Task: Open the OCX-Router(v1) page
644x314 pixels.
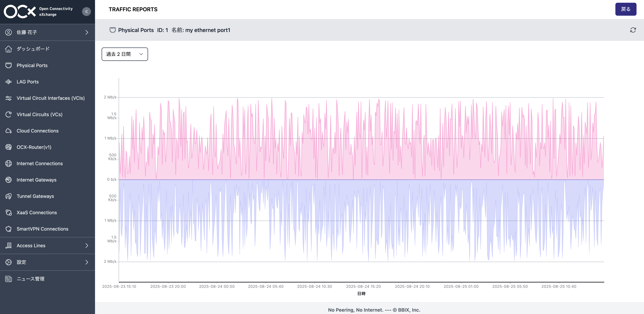Action: tap(34, 147)
